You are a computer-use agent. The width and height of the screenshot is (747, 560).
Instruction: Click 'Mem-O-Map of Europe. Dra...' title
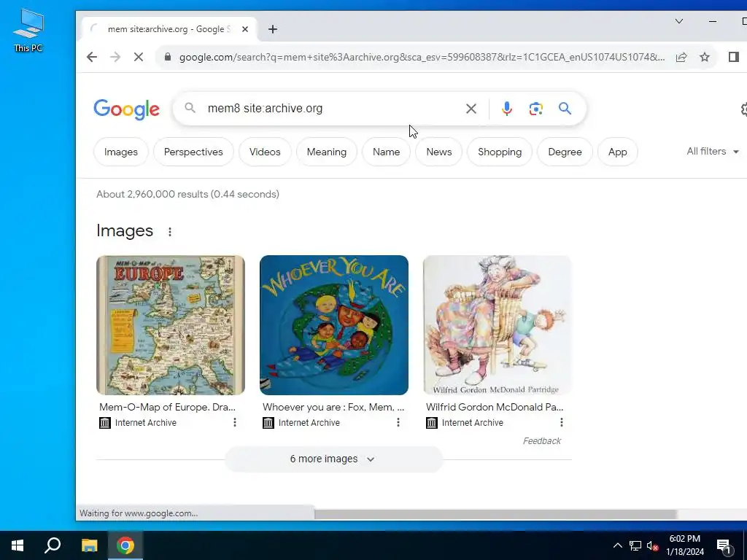(167, 407)
